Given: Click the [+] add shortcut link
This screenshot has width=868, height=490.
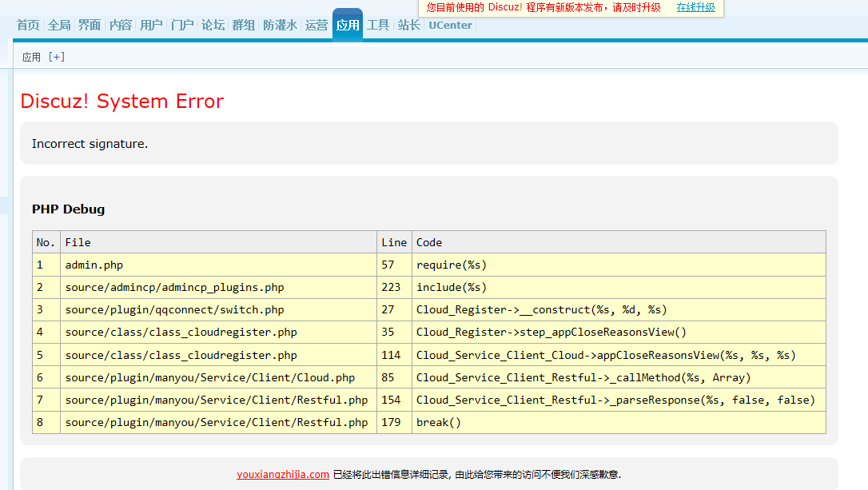Looking at the screenshot, I should (57, 57).
